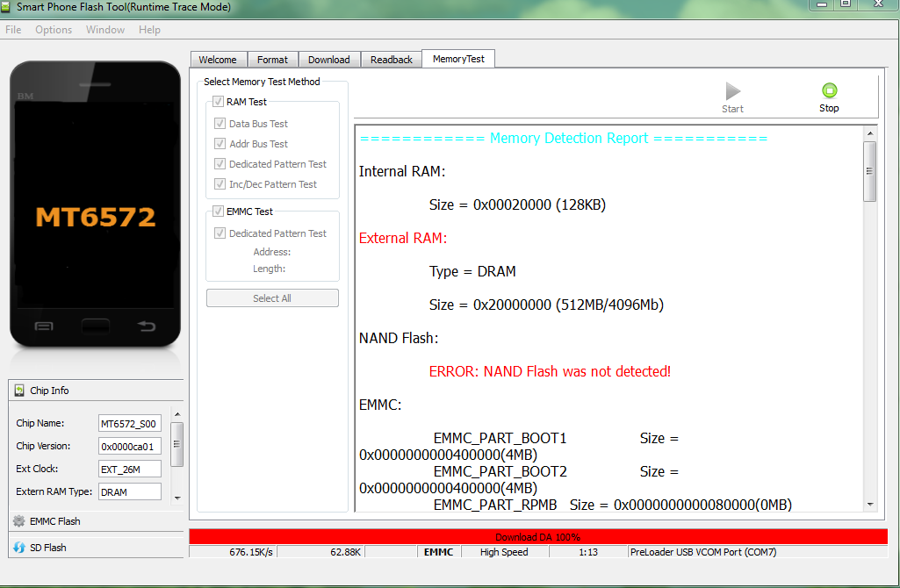Toggle the RAM Test checkbox
The image size is (900, 588).
tap(218, 102)
